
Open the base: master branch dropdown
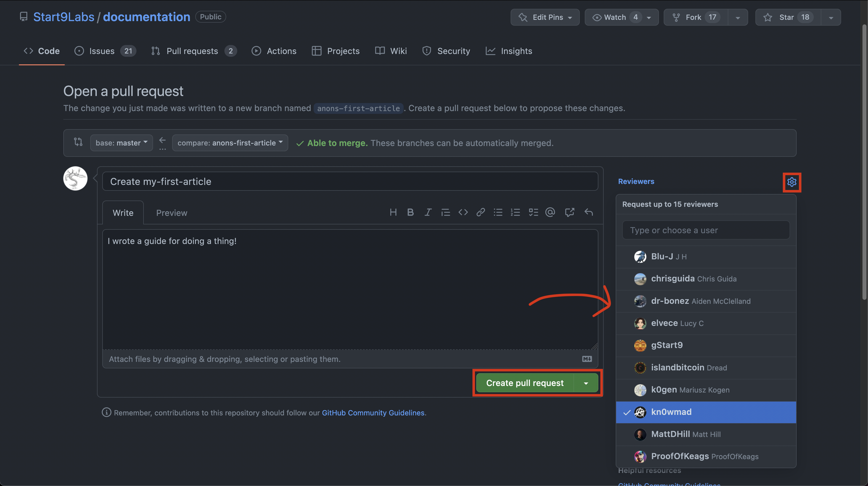(x=121, y=143)
